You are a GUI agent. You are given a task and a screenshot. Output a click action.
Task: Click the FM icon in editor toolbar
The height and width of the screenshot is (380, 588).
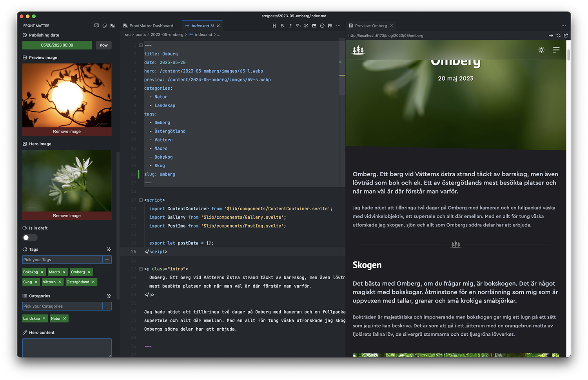[330, 26]
